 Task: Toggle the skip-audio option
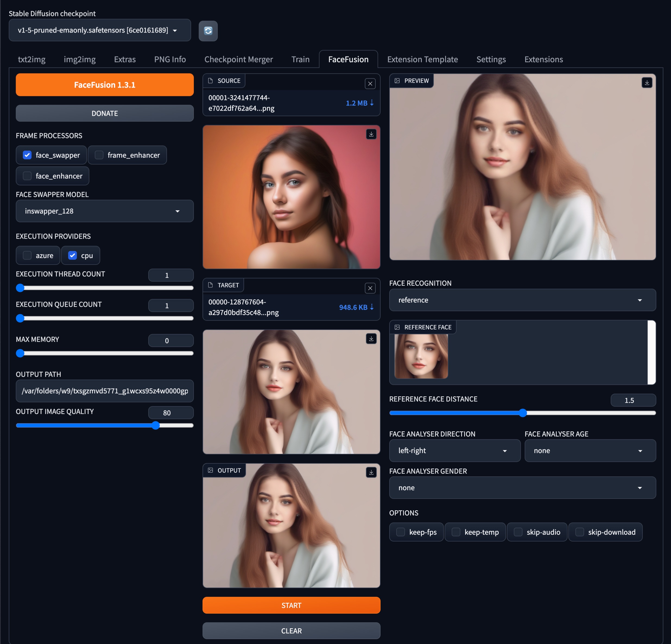[x=518, y=532]
